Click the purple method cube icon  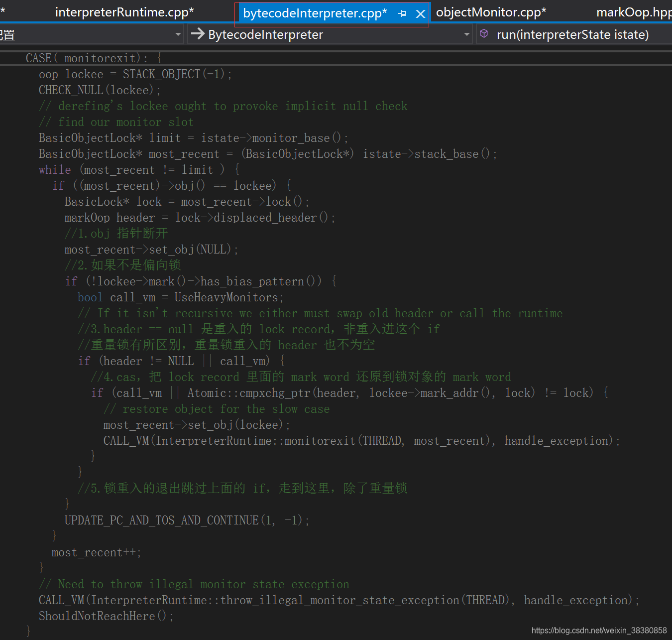point(484,34)
